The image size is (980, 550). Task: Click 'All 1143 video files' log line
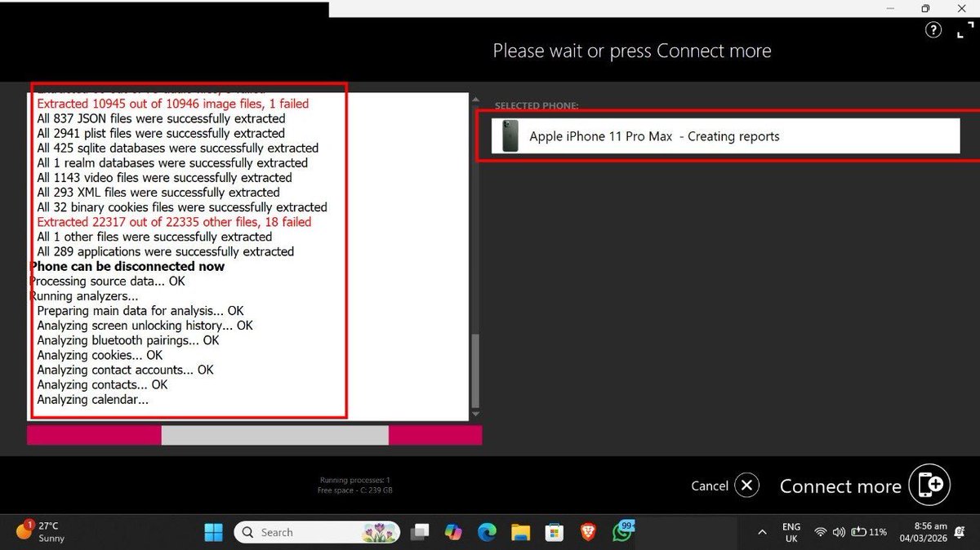point(164,177)
